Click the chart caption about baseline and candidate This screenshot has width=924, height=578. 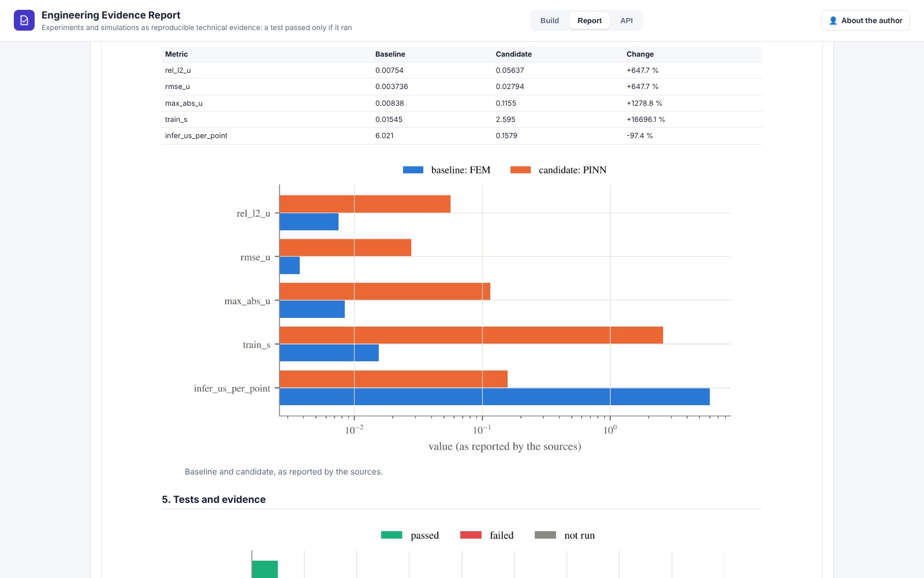(284, 472)
